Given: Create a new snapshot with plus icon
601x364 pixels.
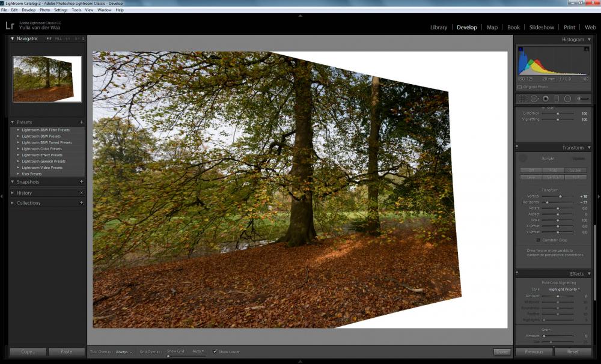Looking at the screenshot, I should click(x=81, y=182).
